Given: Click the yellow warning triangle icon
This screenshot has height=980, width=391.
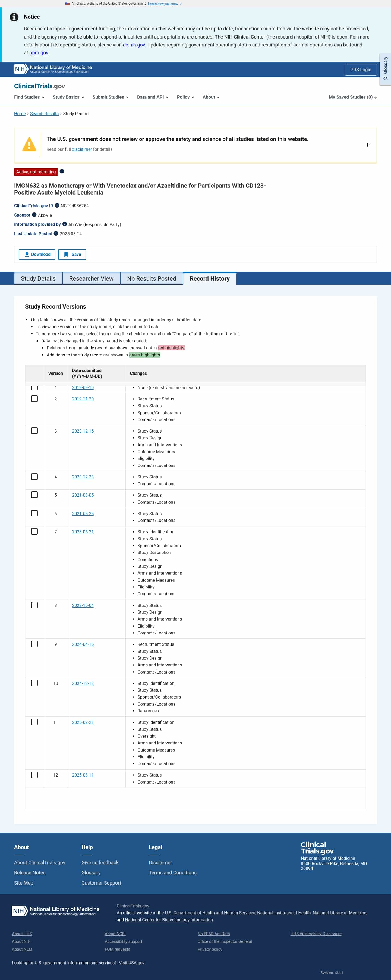Looking at the screenshot, I should pos(29,145).
